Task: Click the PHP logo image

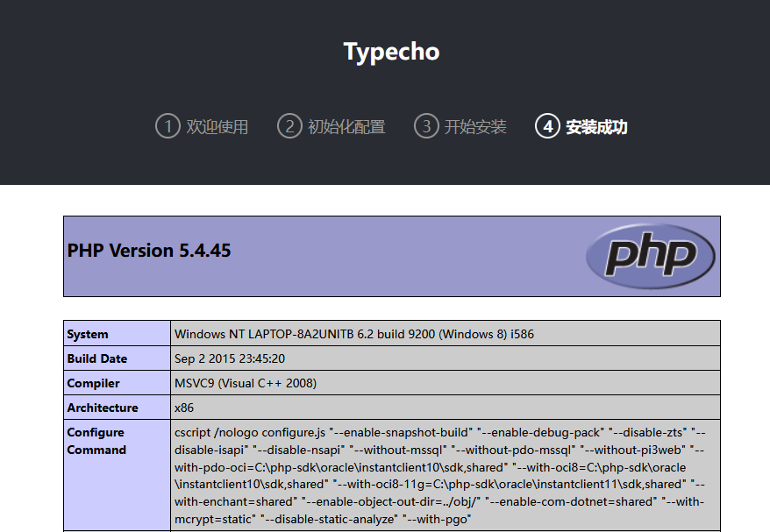Action: tap(651, 255)
